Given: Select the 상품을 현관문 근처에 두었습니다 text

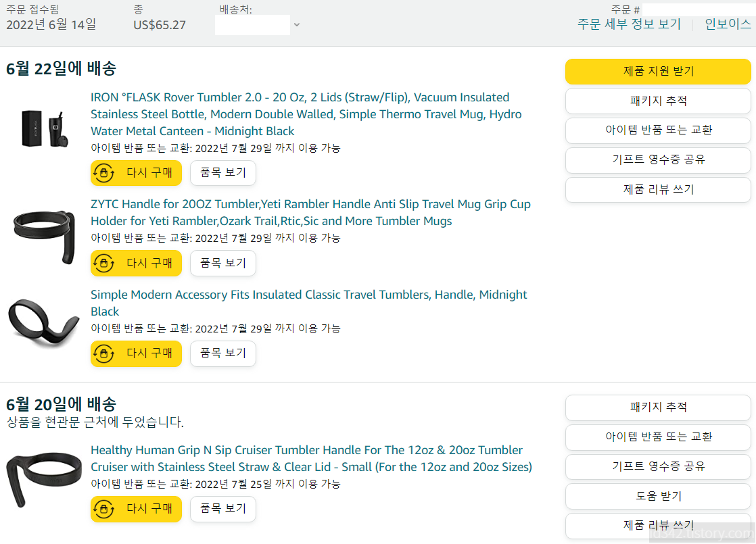Looking at the screenshot, I should click(95, 422).
